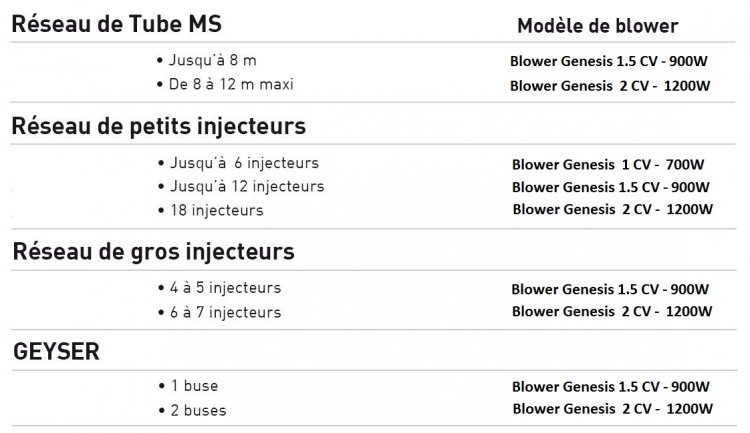The height and width of the screenshot is (433, 750).
Task: Click the 900W blower beside "1 buse"
Action: (x=611, y=386)
